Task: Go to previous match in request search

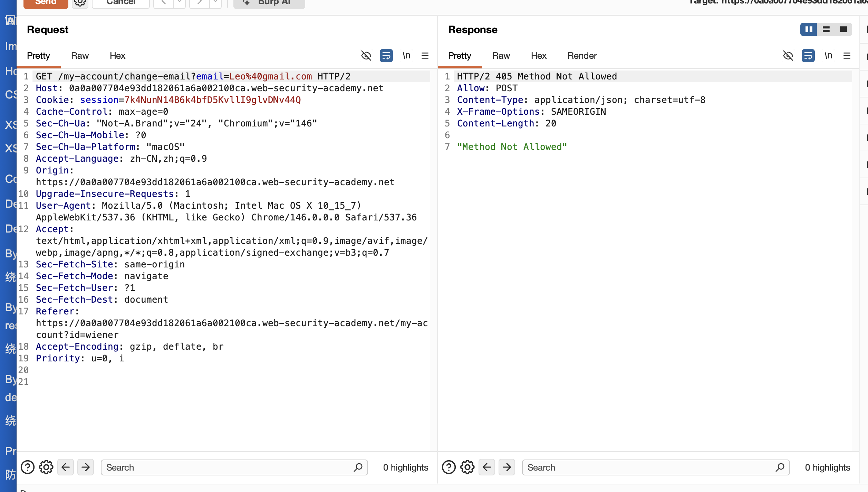Action: (66, 467)
